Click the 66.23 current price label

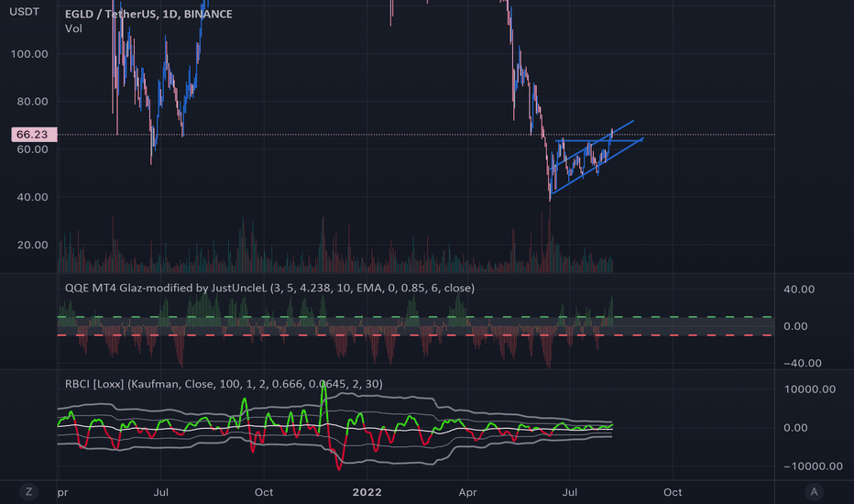pyautogui.click(x=34, y=135)
